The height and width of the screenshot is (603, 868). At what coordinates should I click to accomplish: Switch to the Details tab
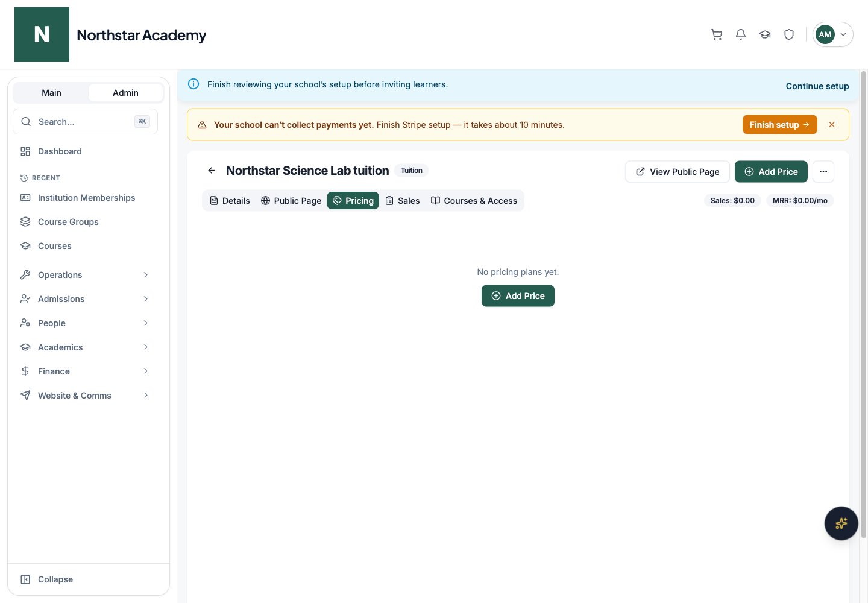tap(230, 201)
